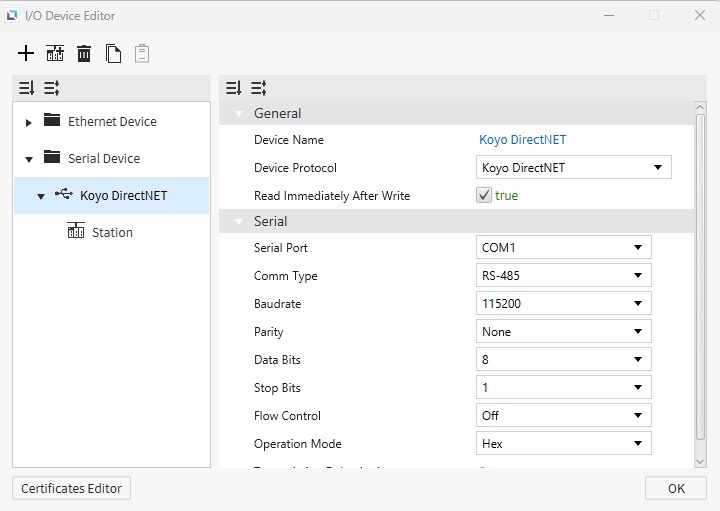Click the properties panel vertical scrollbar
720x511 pixels.
click(700, 280)
